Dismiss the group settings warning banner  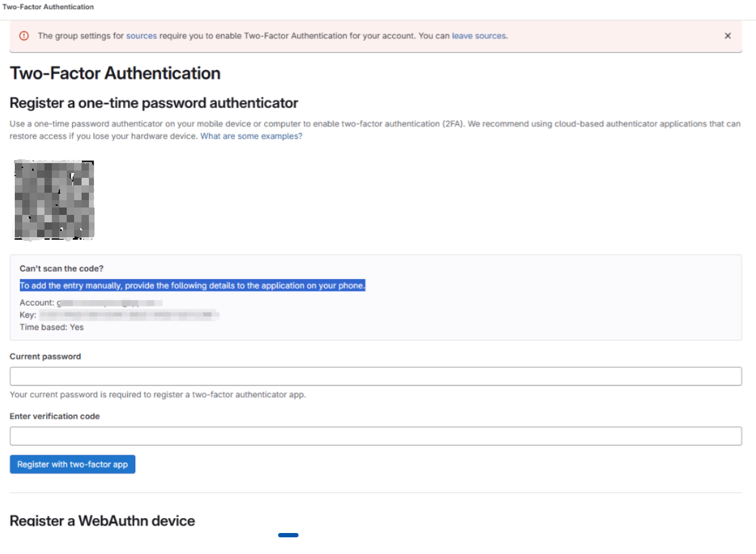(x=728, y=36)
